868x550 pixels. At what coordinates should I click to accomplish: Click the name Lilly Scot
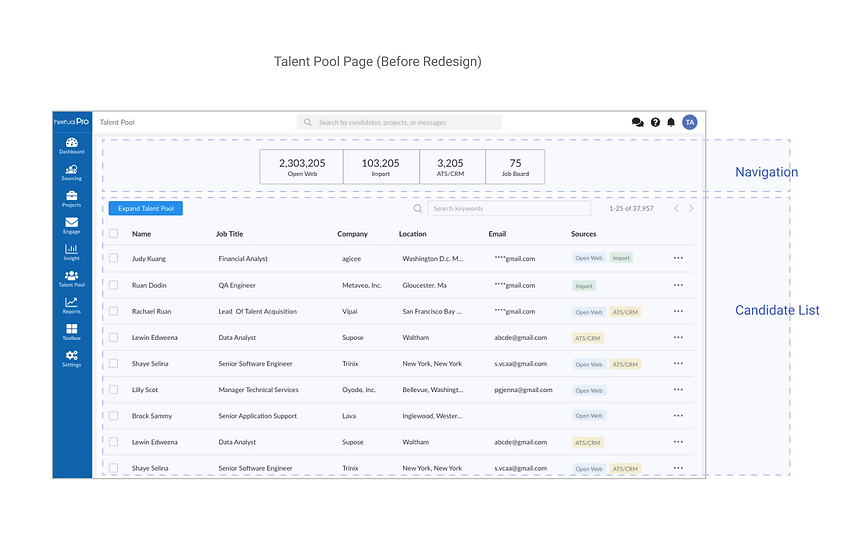pyautogui.click(x=144, y=390)
